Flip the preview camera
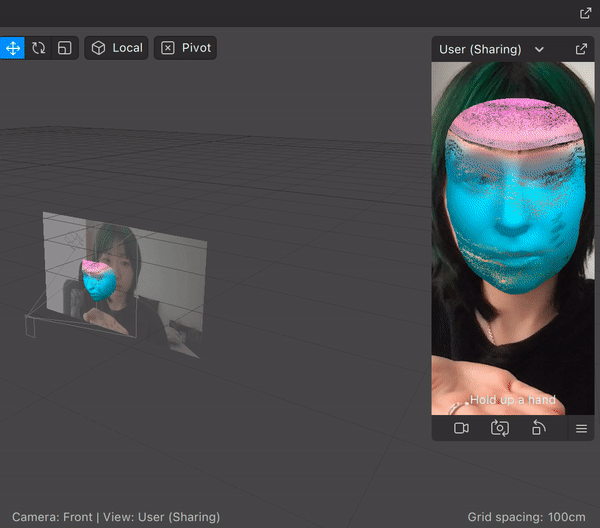Screen dimensions: 600x528 tap(500, 428)
